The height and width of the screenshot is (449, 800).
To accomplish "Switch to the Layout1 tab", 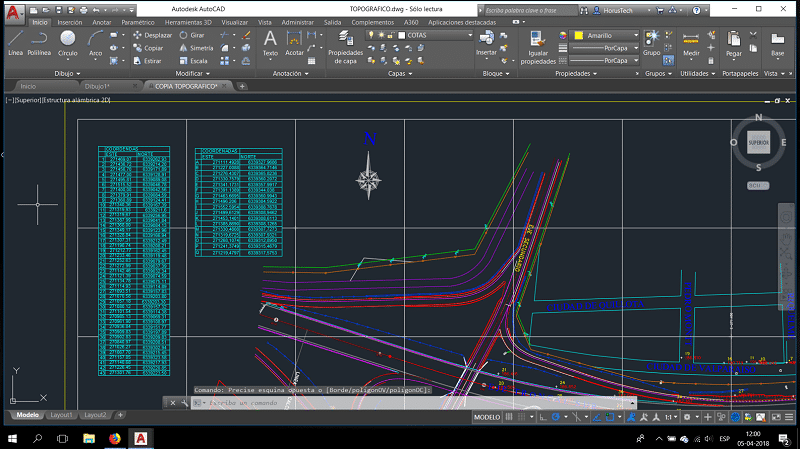I will (61, 415).
